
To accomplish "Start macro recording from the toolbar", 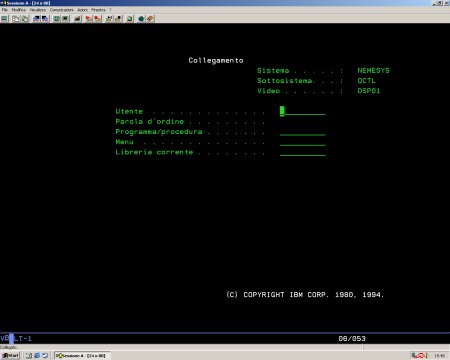I will pyautogui.click(x=89, y=19).
